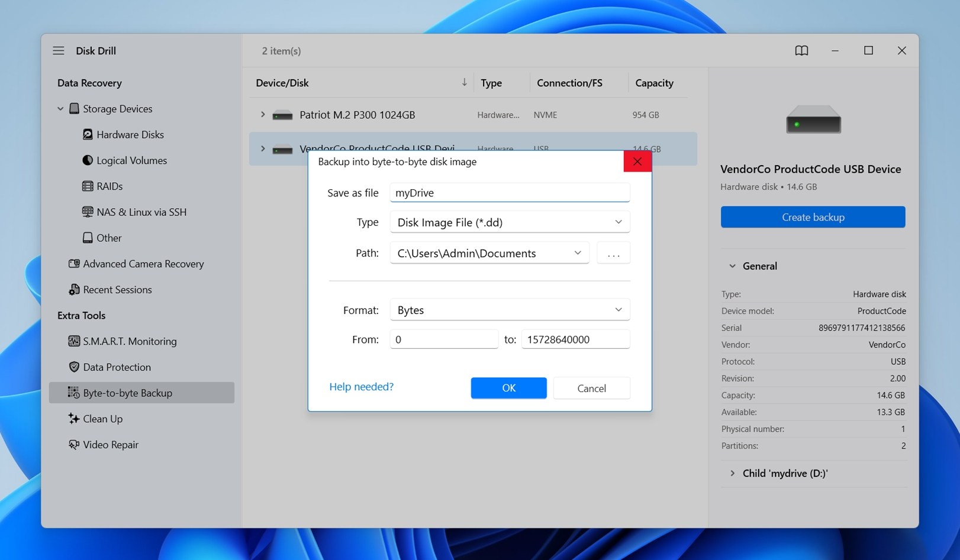The width and height of the screenshot is (960, 560).
Task: Click the Help needed? link
Action: pyautogui.click(x=362, y=387)
